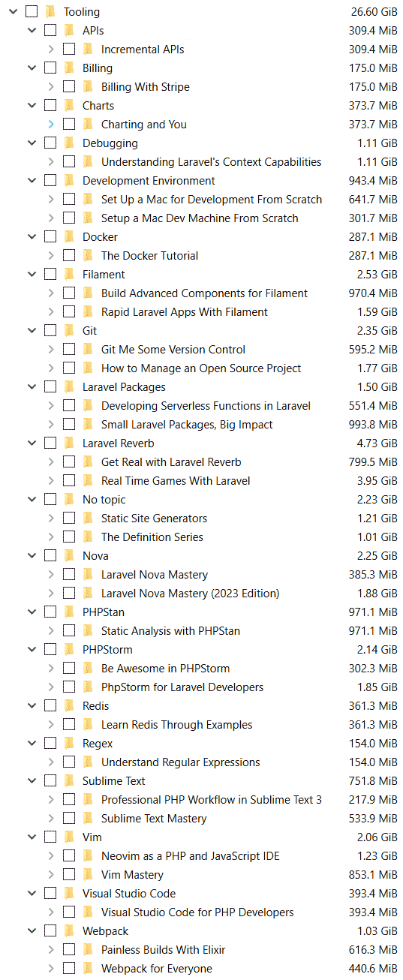Image resolution: width=403 pixels, height=980 pixels.
Task: Collapse the PHPStorm folder
Action: pyautogui.click(x=32, y=649)
